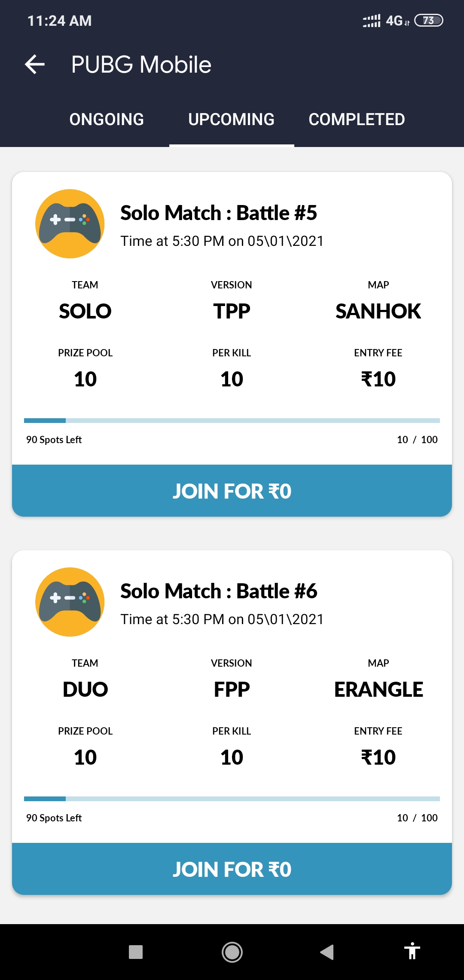464x980 pixels.
Task: Click the Battle #6 spots progress bar
Action: [232, 799]
